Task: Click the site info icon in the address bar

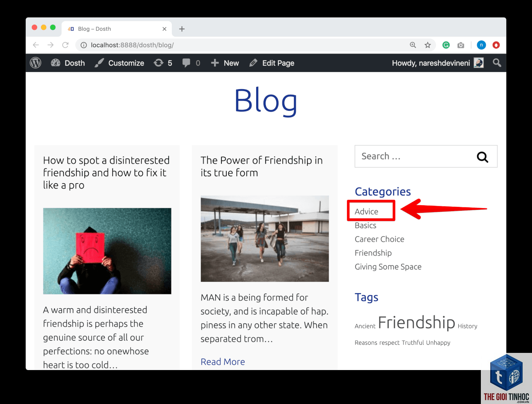Action: click(83, 45)
